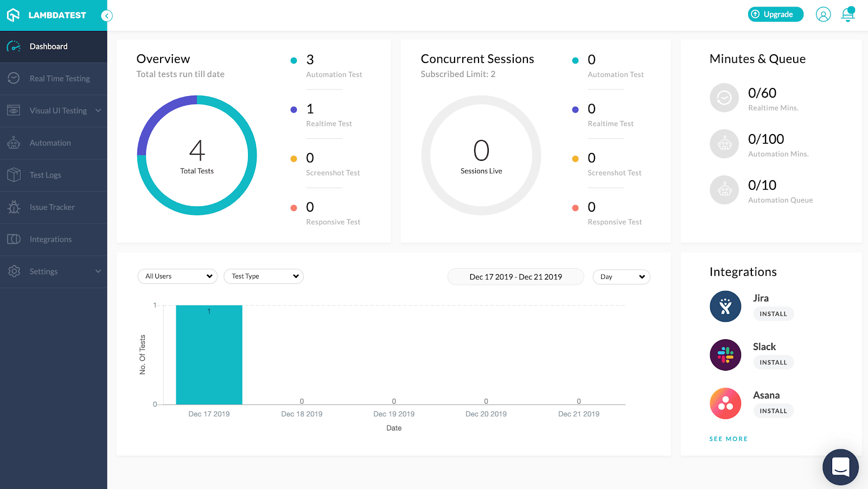Open the Integrations sidebar icon
This screenshot has width=868, height=489.
point(14,239)
